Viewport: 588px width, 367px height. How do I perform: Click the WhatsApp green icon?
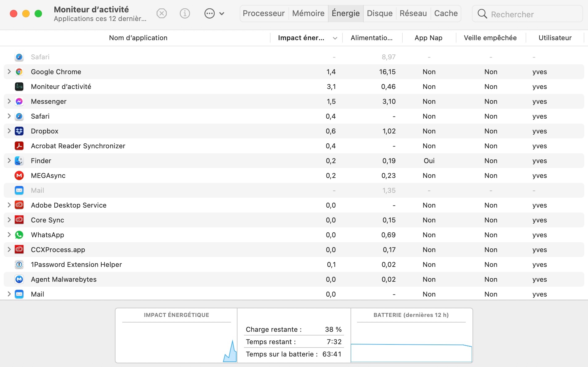pyautogui.click(x=19, y=235)
